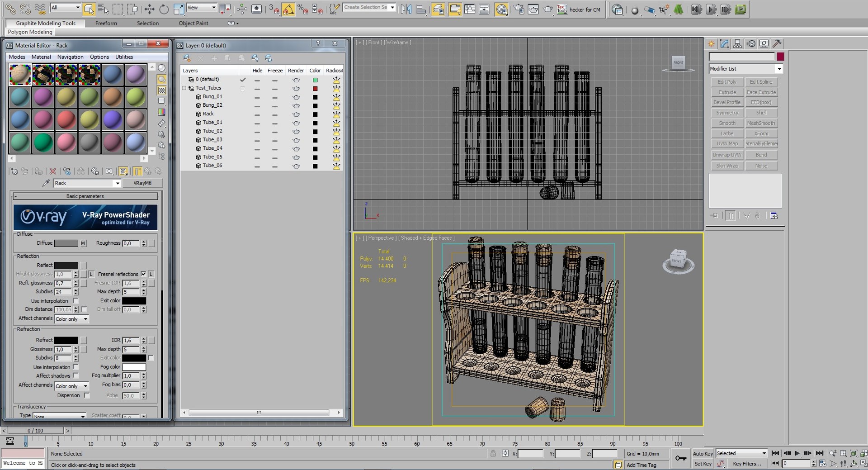Toggle the material Background checker icon
This screenshot has height=470, width=868.
(x=161, y=90)
